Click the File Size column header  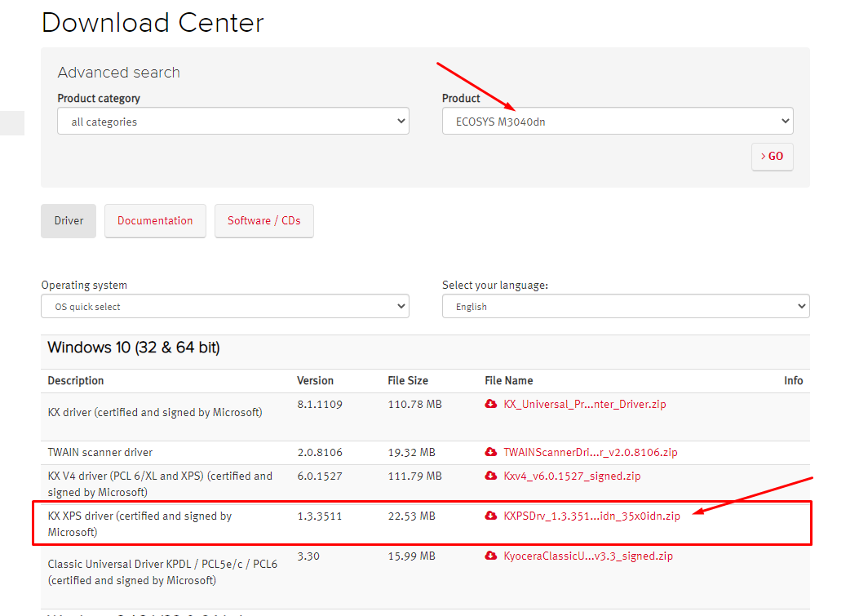(408, 380)
